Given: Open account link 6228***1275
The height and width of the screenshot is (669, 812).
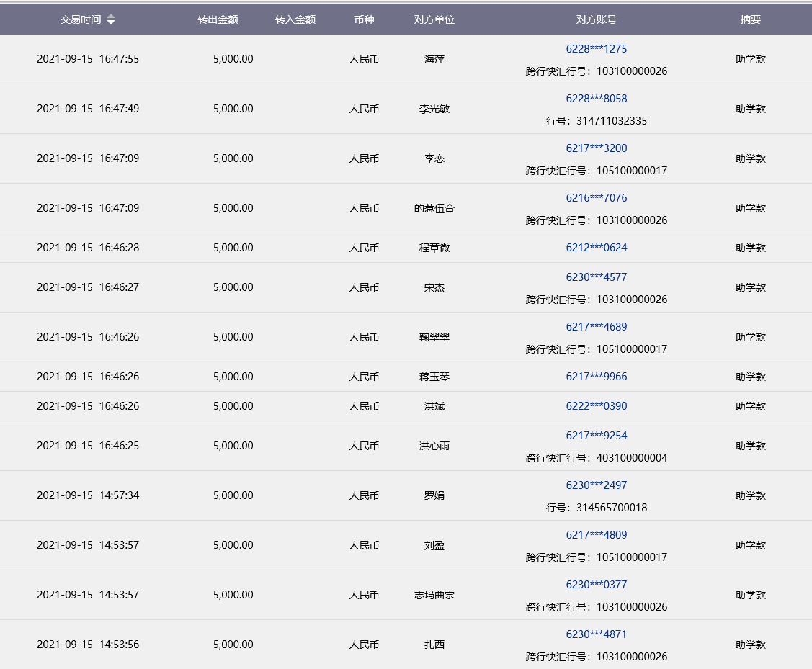Looking at the screenshot, I should [596, 49].
